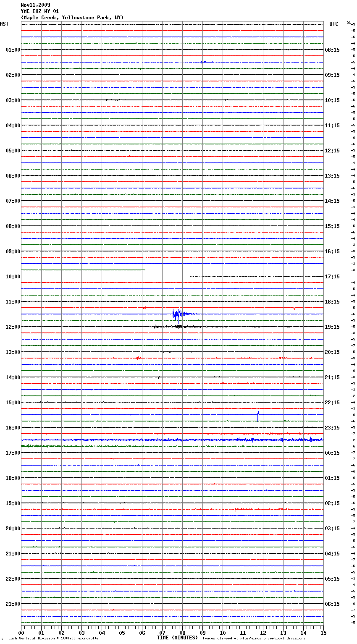Image resolution: width=357 pixels, height=644 pixels.
Task: Select the date text 'Nov11,2009'
Action: coord(35,5)
